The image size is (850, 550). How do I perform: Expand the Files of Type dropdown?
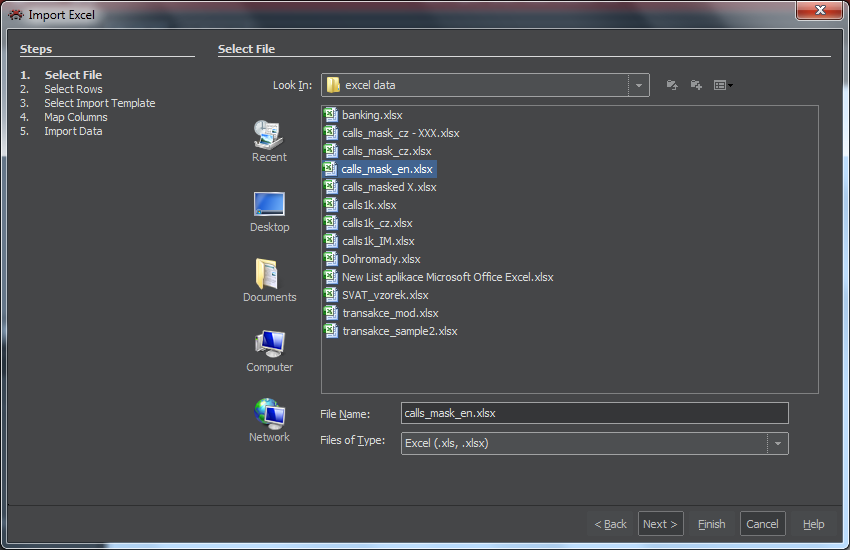click(778, 443)
